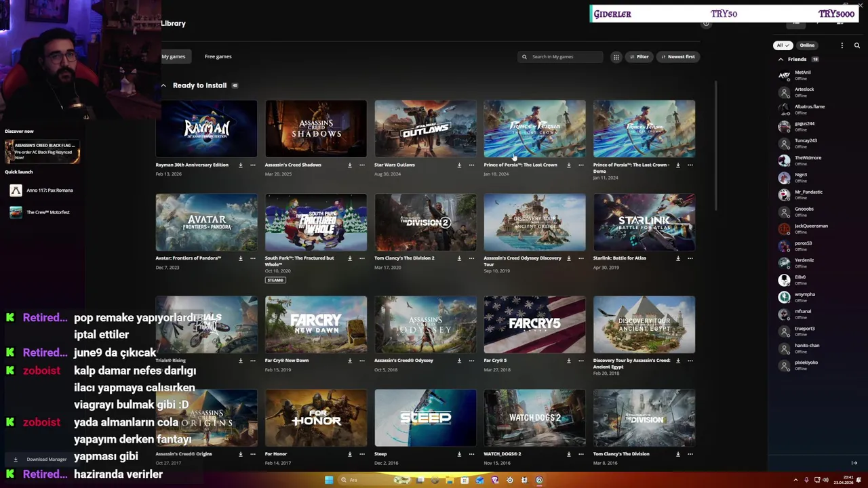
Task: Download Watch Dogs 2
Action: pyautogui.click(x=568, y=454)
